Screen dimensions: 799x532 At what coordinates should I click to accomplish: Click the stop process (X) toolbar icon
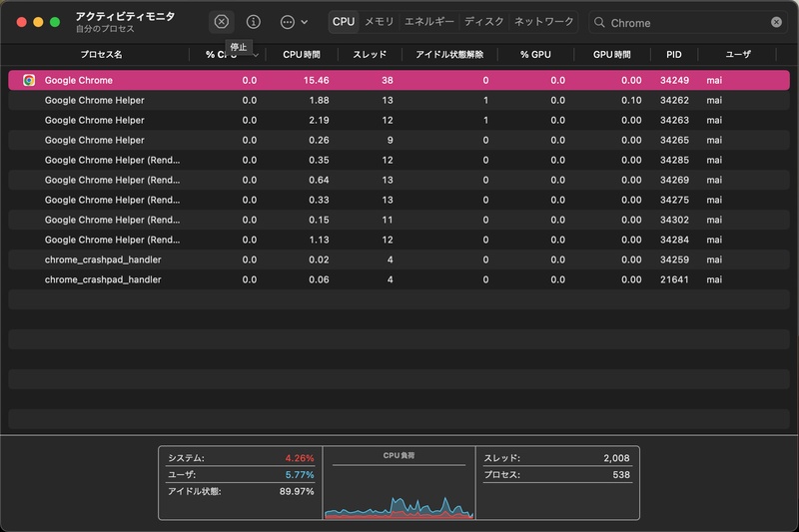coord(221,22)
